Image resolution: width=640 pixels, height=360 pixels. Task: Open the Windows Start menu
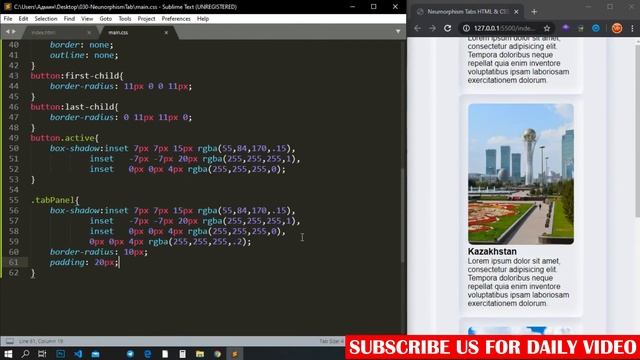point(8,354)
